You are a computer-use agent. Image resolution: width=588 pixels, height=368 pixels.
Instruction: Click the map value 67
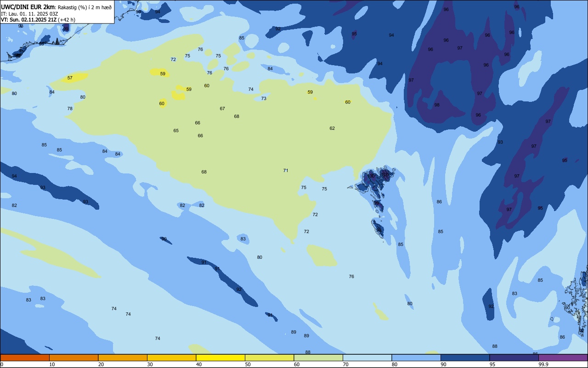pos(222,109)
